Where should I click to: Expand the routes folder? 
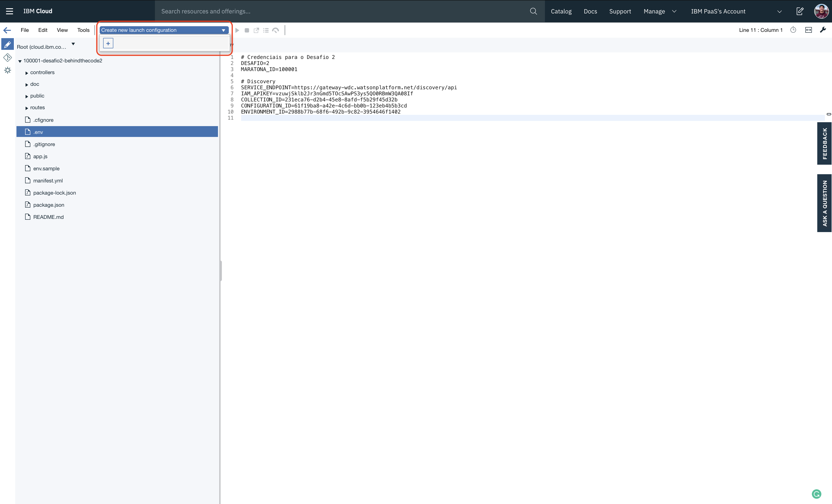click(x=27, y=108)
